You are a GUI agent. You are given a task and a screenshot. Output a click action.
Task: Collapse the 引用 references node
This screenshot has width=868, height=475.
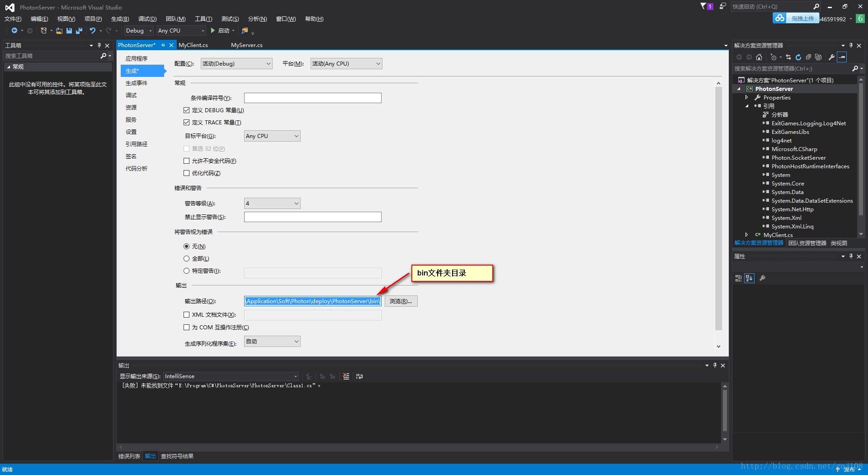746,106
